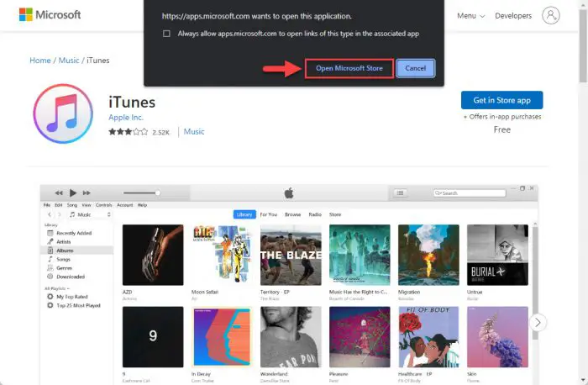Click the rewind icon in iTunes player
The image size is (588, 385).
pyautogui.click(x=59, y=192)
